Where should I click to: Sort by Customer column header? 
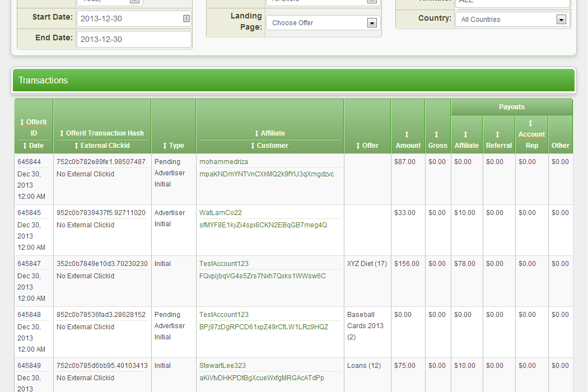[269, 146]
